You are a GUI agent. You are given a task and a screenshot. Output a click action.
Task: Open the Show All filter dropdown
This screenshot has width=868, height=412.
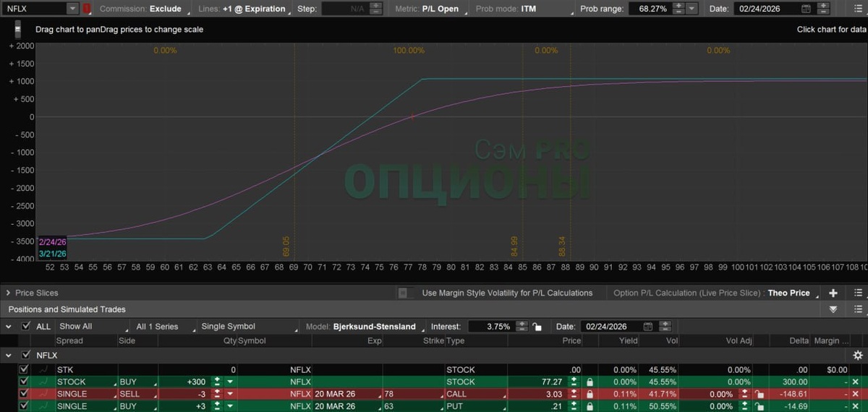coord(93,327)
